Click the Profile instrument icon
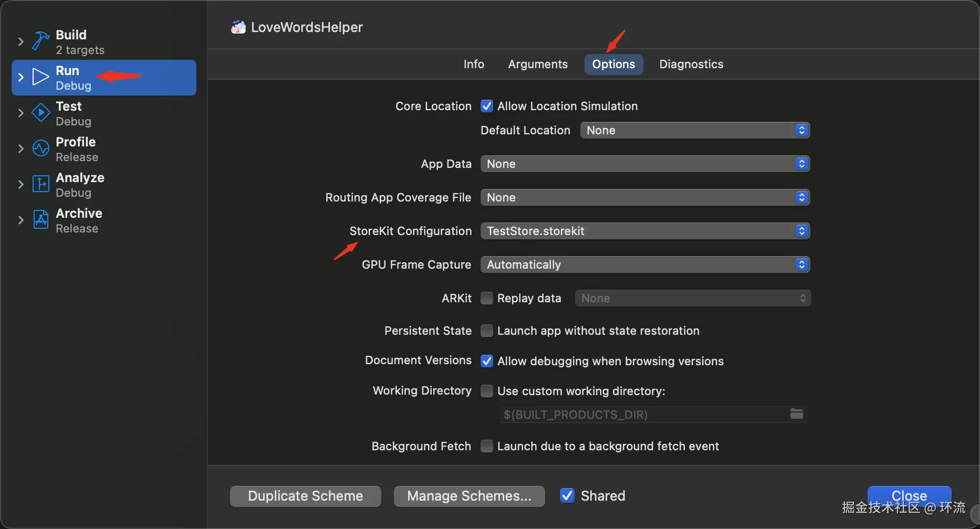The height and width of the screenshot is (529, 980). pyautogui.click(x=40, y=149)
